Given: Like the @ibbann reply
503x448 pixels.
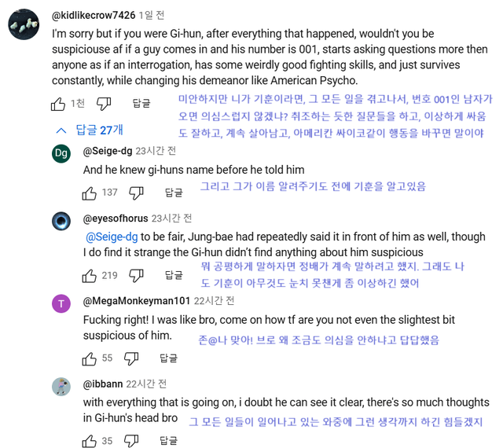Looking at the screenshot, I should (x=90, y=441).
